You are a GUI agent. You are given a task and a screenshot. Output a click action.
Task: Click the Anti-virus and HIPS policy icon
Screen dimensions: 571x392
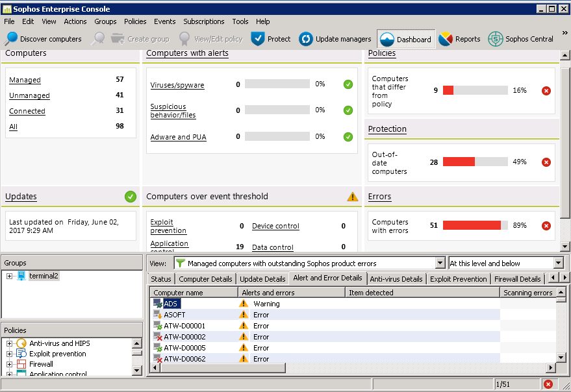coord(21,343)
